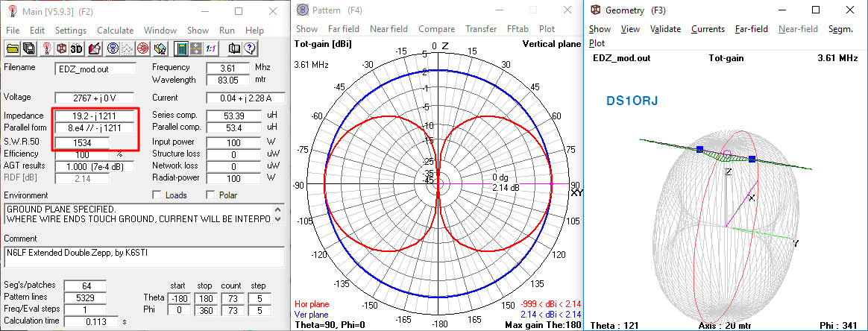Show the far-field pattern blue circle icon
This screenshot has width=868, height=331.
coord(113,48)
